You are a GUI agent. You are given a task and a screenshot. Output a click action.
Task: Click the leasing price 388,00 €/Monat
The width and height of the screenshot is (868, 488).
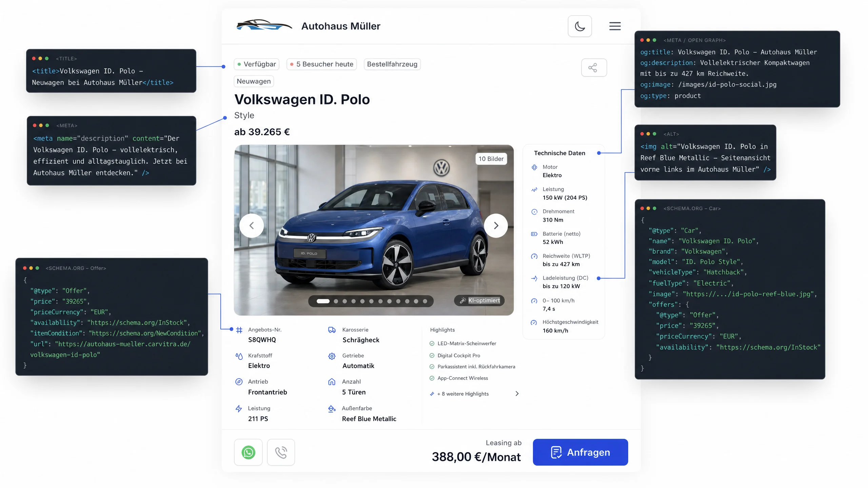pos(476,457)
